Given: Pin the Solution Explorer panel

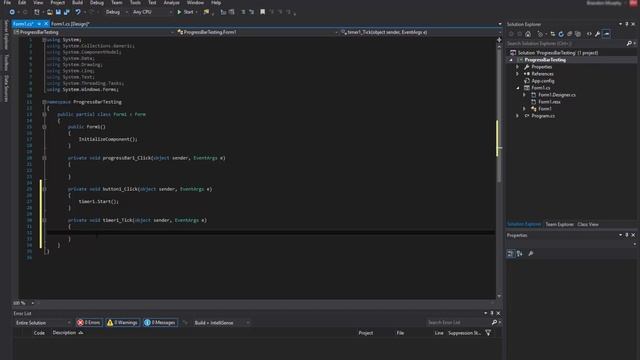Looking at the screenshot, I should [x=627, y=24].
